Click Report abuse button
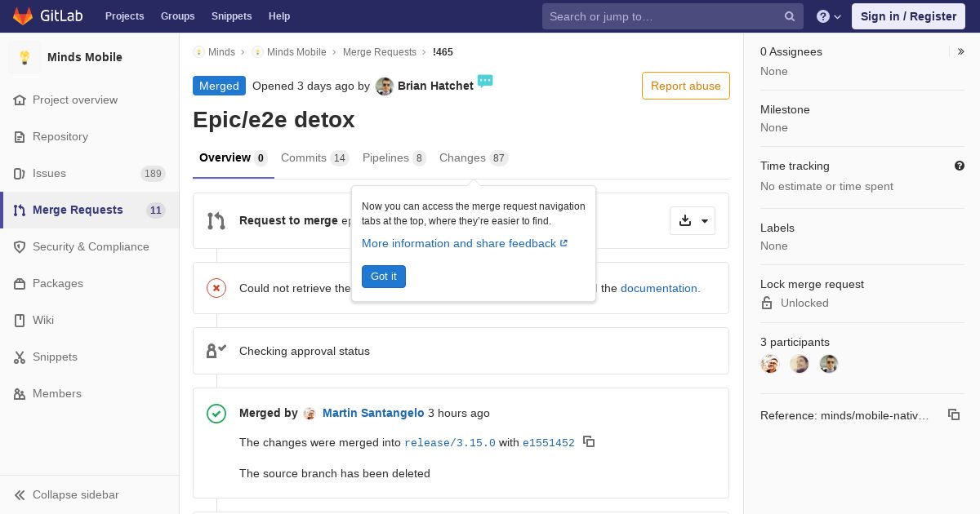 coord(686,86)
